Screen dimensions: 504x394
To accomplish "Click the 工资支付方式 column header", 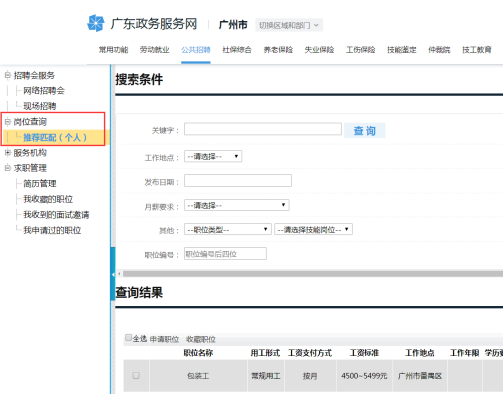I will (x=310, y=353).
